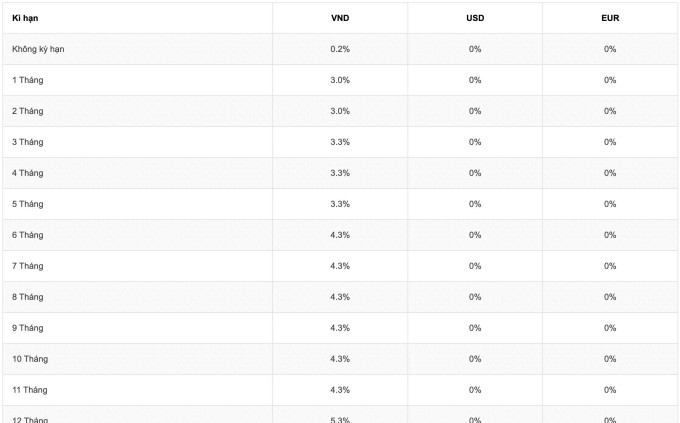Select the USD column header
Screen dimensions: 680x423
point(475,18)
